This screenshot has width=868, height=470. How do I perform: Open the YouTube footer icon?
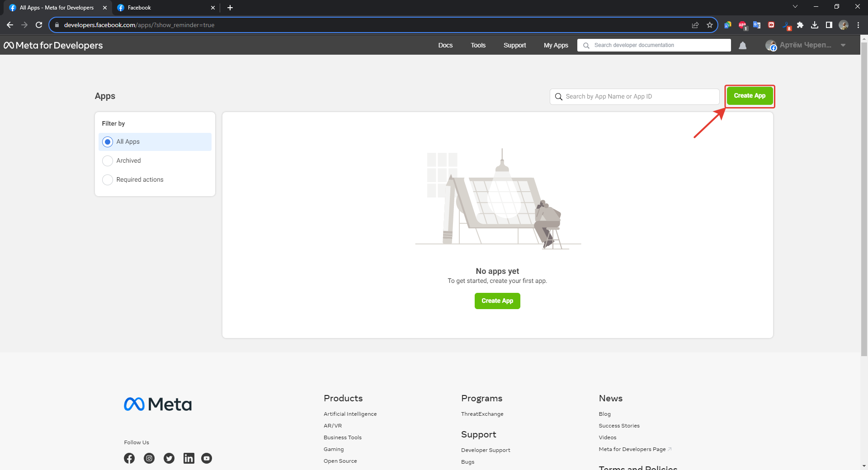(207, 458)
